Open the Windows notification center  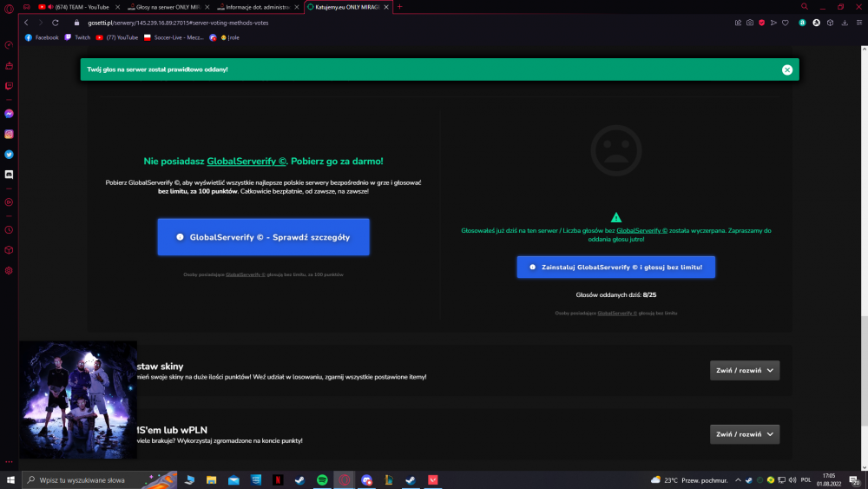tap(855, 480)
